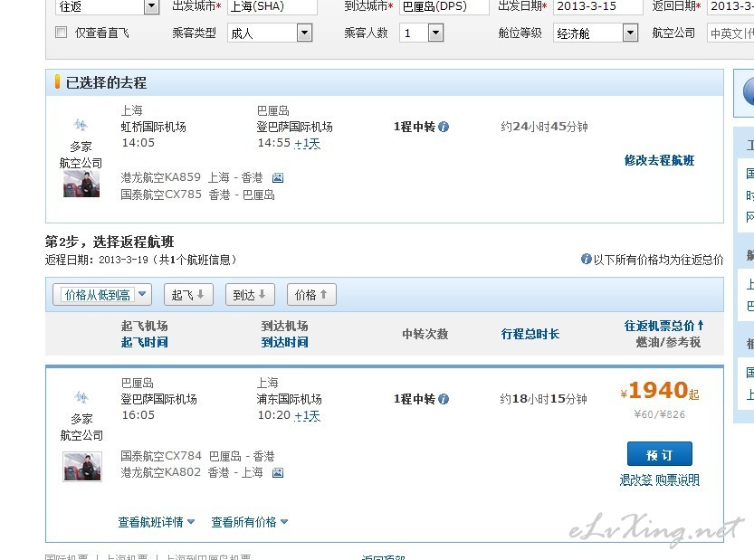Click 修改去程航班 link
This screenshot has height=560, width=754.
pyautogui.click(x=659, y=160)
